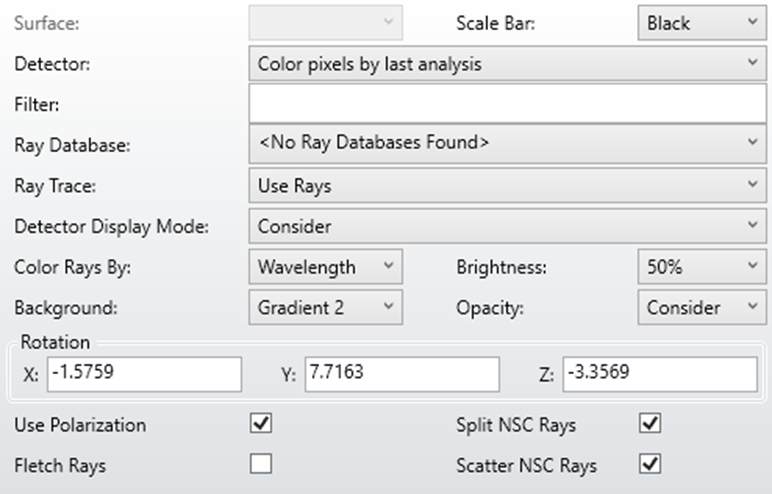Open the Background gradient dropdown
The height and width of the screenshot is (494, 772).
[324, 308]
